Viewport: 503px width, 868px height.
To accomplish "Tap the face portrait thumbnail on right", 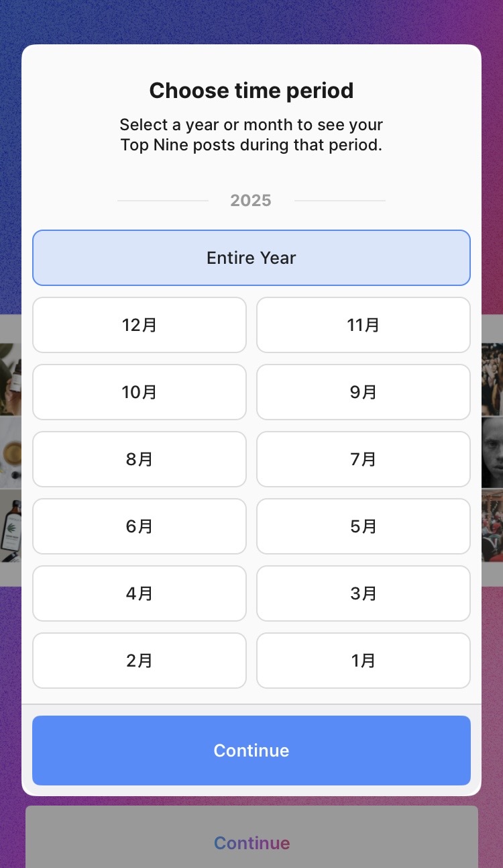I will pos(492,452).
